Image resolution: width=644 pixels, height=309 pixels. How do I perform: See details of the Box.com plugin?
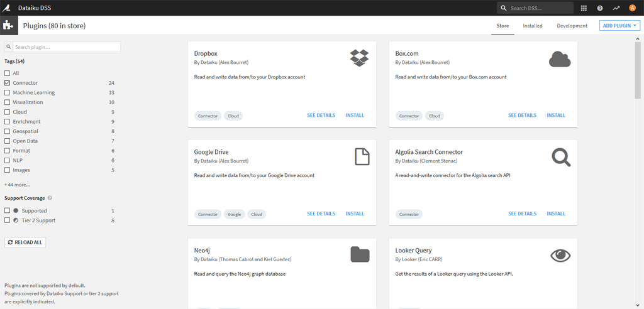(x=522, y=116)
